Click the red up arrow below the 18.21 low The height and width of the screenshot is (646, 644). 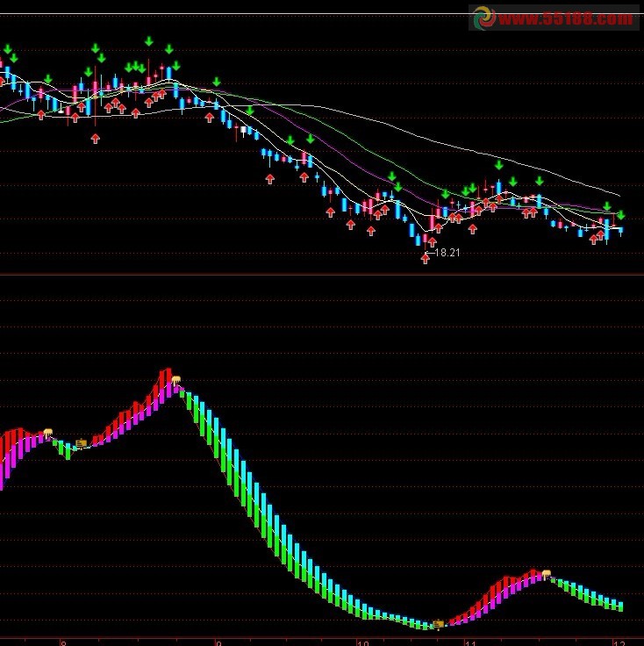426,259
